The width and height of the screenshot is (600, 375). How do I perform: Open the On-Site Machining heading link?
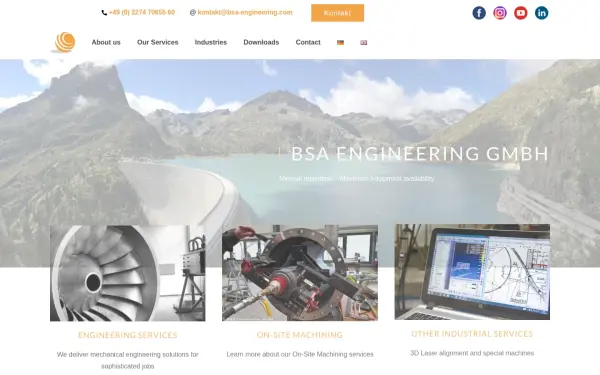click(300, 335)
